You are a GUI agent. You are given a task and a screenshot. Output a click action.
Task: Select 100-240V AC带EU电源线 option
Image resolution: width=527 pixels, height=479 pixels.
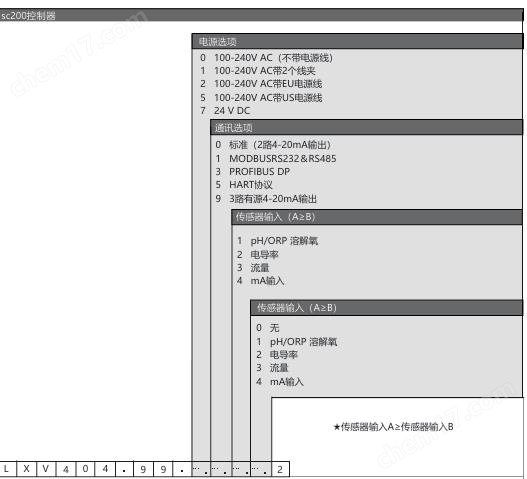coord(261,84)
